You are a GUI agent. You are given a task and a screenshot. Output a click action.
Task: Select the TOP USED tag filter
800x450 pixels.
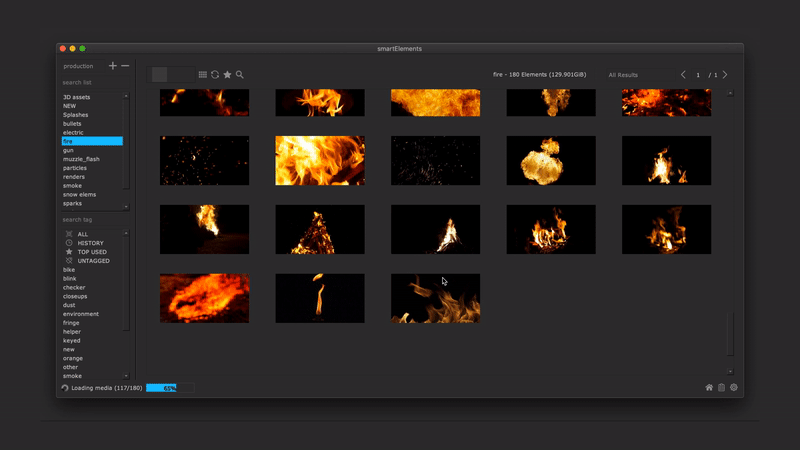pyautogui.click(x=92, y=252)
